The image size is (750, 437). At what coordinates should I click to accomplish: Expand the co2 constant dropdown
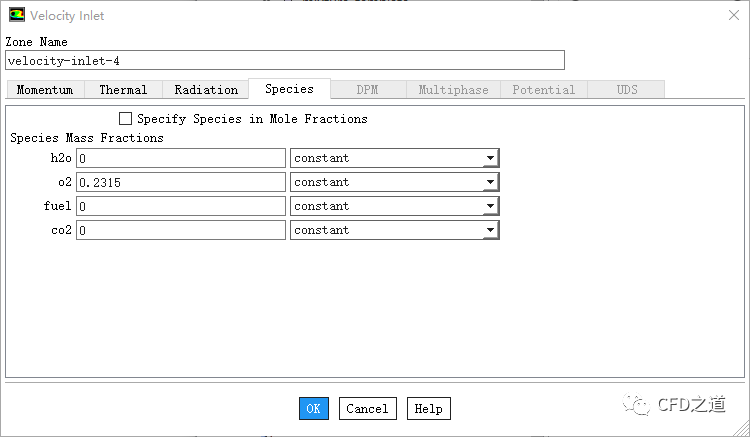(x=489, y=230)
